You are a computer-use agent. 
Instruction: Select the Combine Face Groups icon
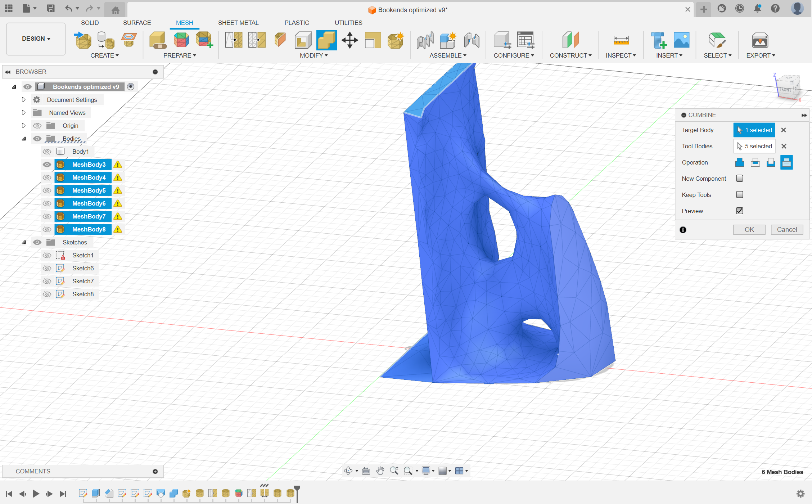pos(204,40)
